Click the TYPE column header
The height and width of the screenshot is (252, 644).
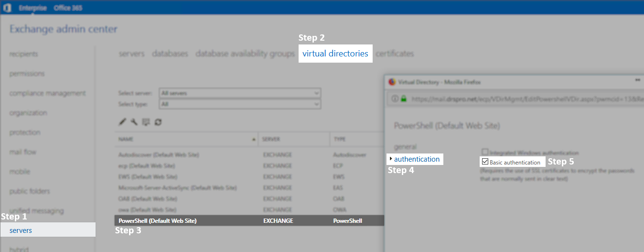357,139
